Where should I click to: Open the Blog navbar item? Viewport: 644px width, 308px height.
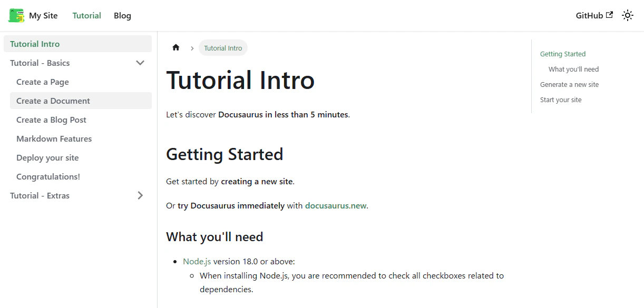[x=122, y=15]
